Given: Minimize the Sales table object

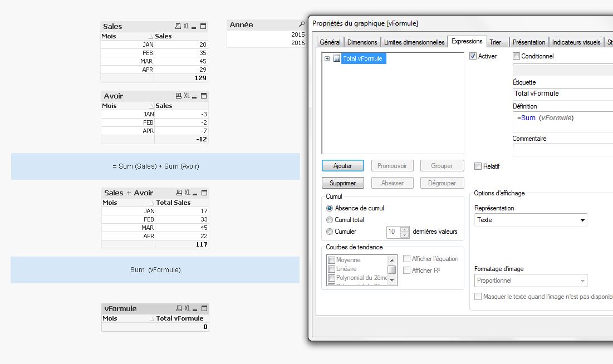Looking at the screenshot, I should point(194,27).
